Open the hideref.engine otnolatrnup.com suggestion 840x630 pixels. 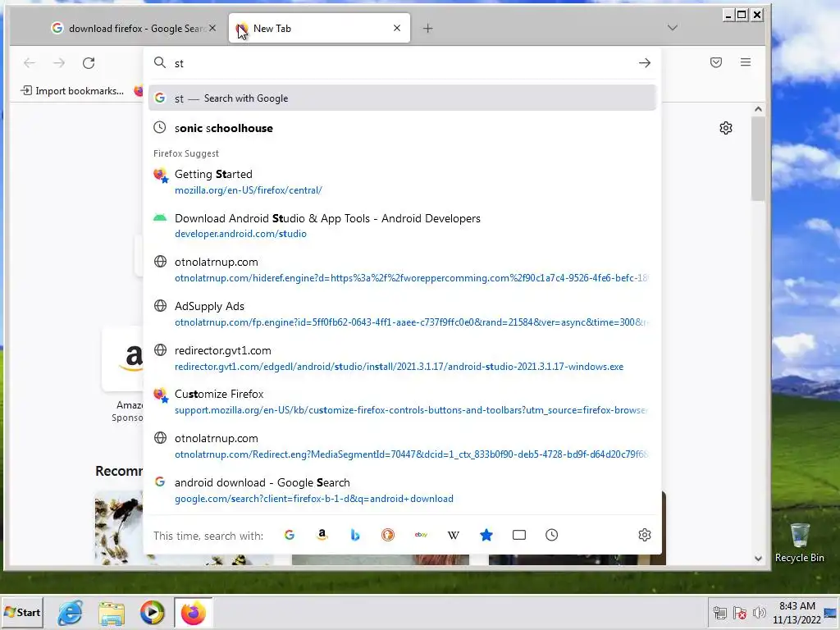[402, 269]
